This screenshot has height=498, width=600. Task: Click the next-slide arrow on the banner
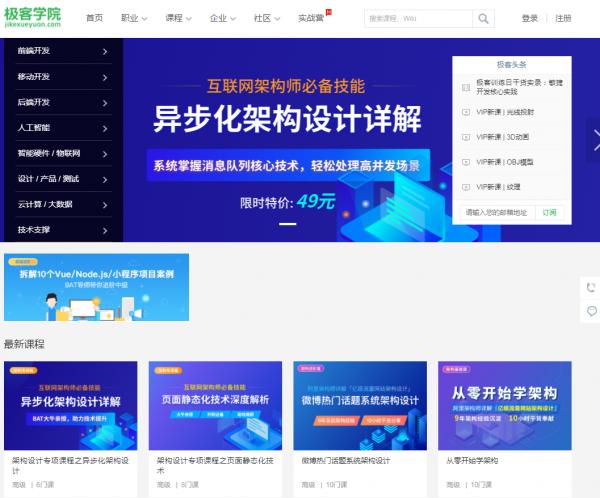point(594,141)
